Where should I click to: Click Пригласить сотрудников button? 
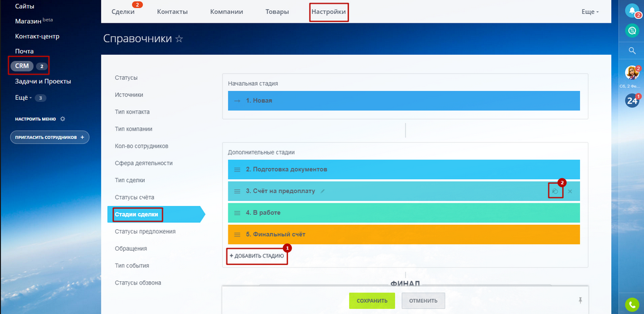(50, 138)
